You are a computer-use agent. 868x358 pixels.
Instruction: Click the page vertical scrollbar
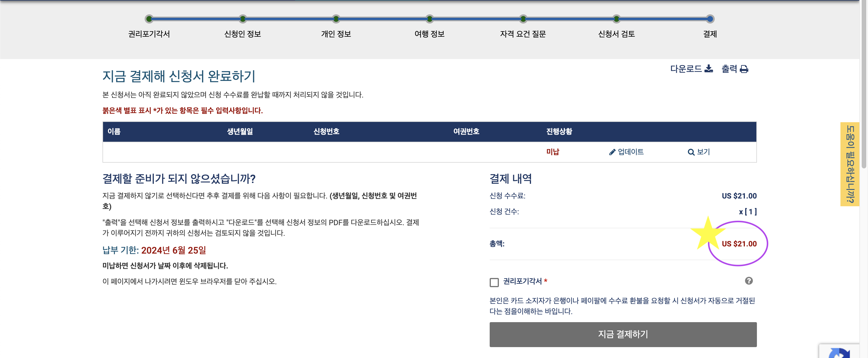click(864, 84)
